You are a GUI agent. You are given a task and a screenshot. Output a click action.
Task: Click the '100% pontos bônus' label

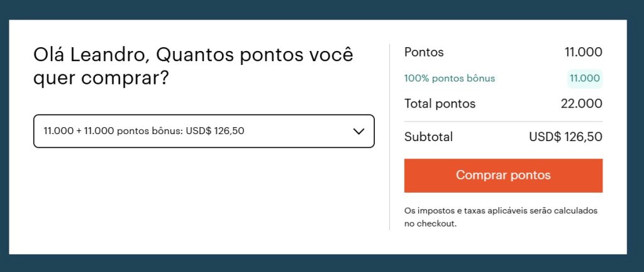(449, 79)
